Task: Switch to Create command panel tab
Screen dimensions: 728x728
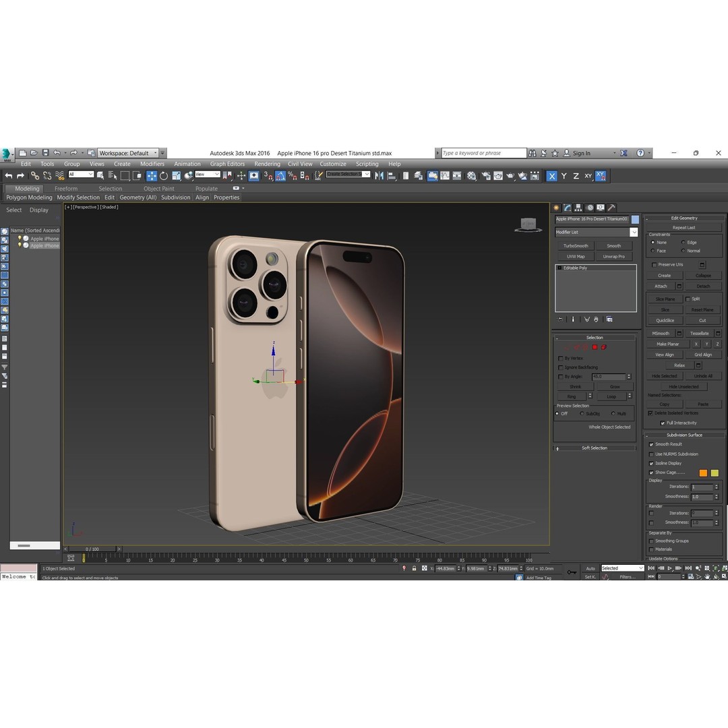Action: coord(556,208)
